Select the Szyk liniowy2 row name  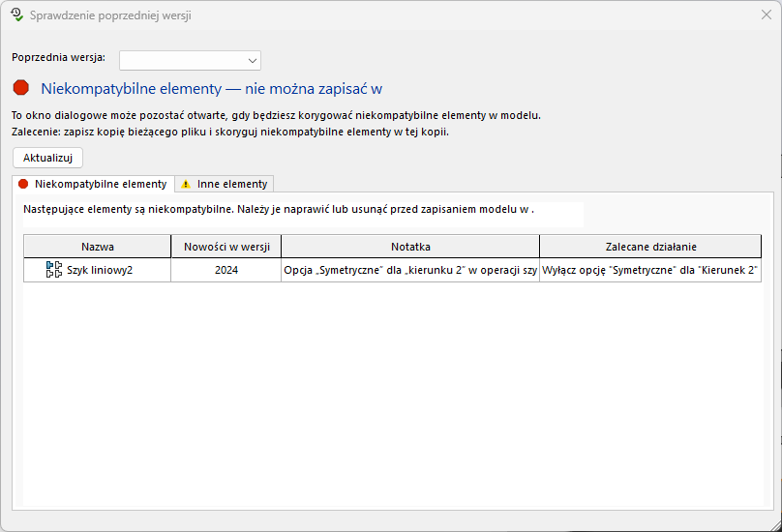pos(99,270)
